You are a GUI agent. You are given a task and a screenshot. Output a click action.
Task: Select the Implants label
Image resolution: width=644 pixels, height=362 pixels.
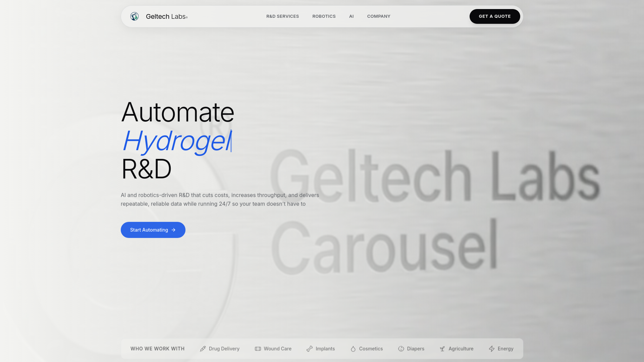pyautogui.click(x=325, y=349)
